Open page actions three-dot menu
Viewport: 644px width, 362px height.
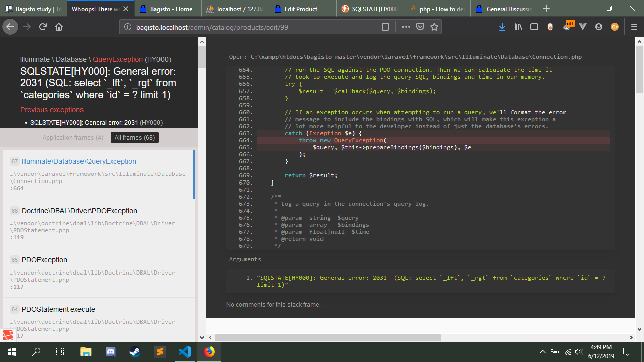tap(406, 27)
